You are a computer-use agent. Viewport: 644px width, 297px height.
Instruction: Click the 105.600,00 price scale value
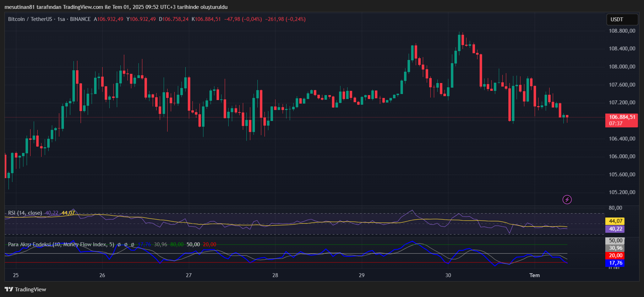click(622, 175)
